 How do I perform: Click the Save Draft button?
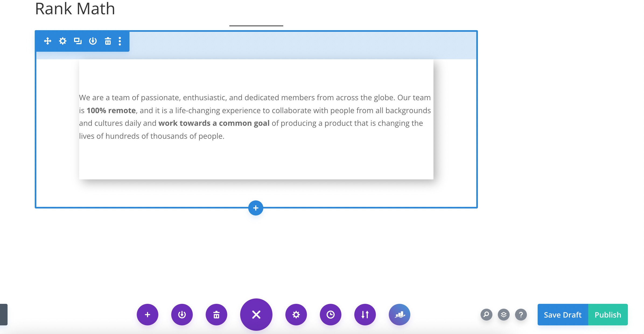point(562,314)
